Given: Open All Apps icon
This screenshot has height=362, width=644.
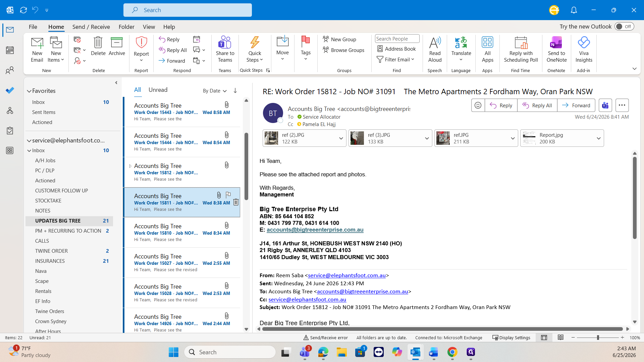Looking at the screenshot, I should 487,43.
